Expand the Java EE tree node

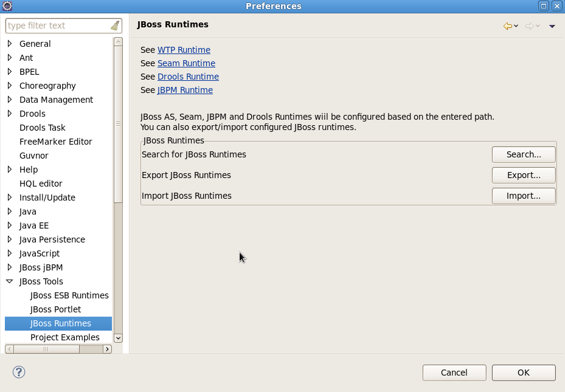10,225
